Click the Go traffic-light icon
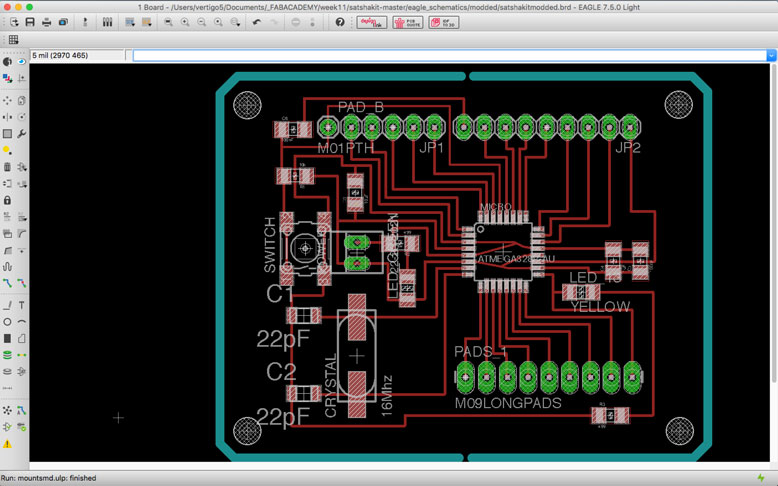778x486 pixels. pyautogui.click(x=313, y=22)
